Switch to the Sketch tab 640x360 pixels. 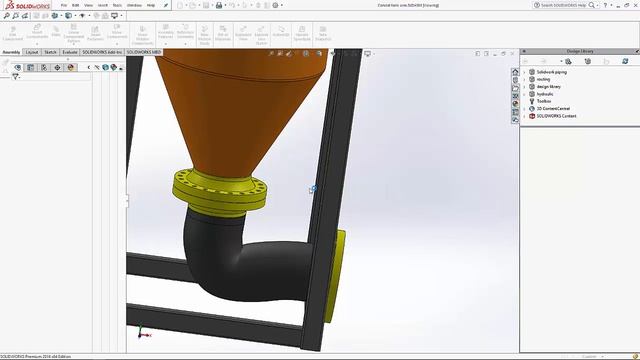(x=50, y=52)
